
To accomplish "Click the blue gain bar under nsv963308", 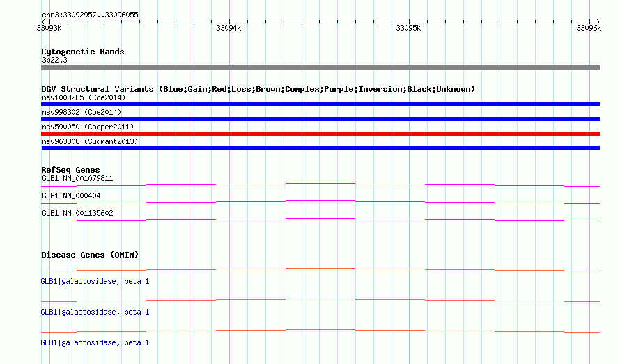I will pos(320,148).
